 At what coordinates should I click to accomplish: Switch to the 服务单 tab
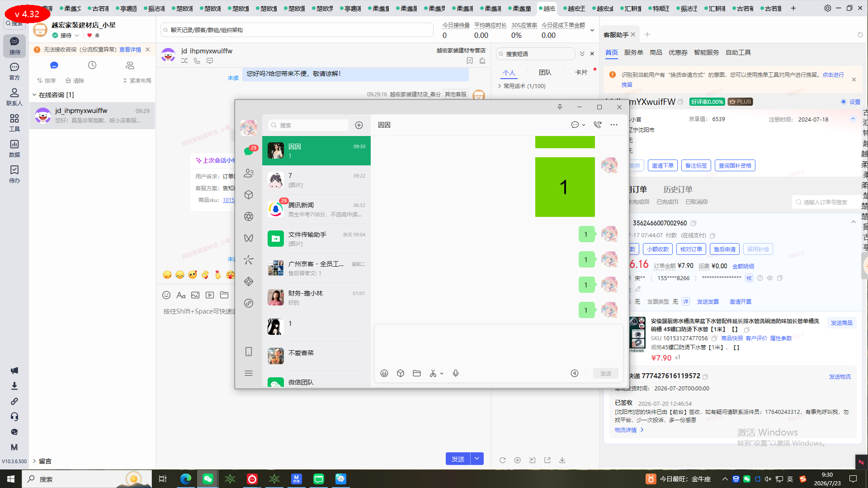pos(633,52)
